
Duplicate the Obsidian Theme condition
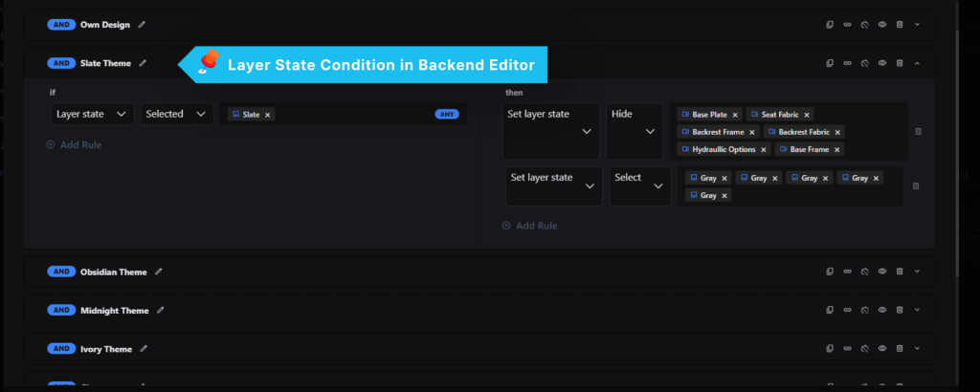(x=830, y=272)
